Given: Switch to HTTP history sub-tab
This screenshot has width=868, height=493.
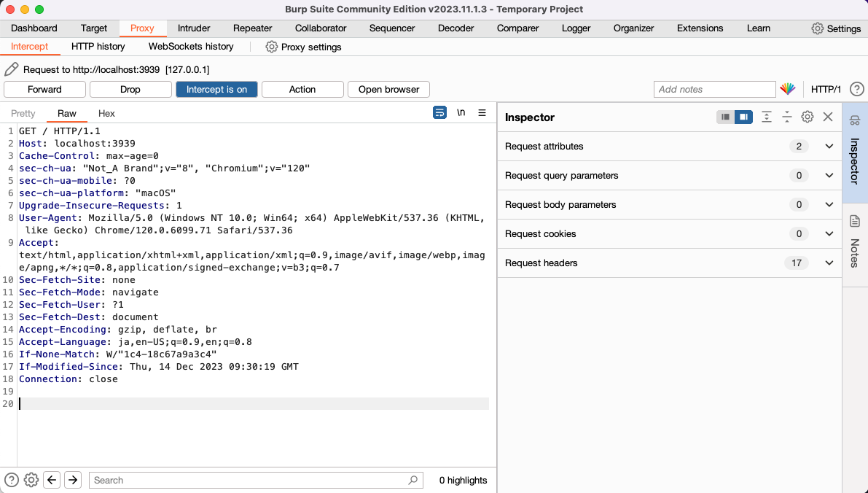Looking at the screenshot, I should click(x=98, y=47).
